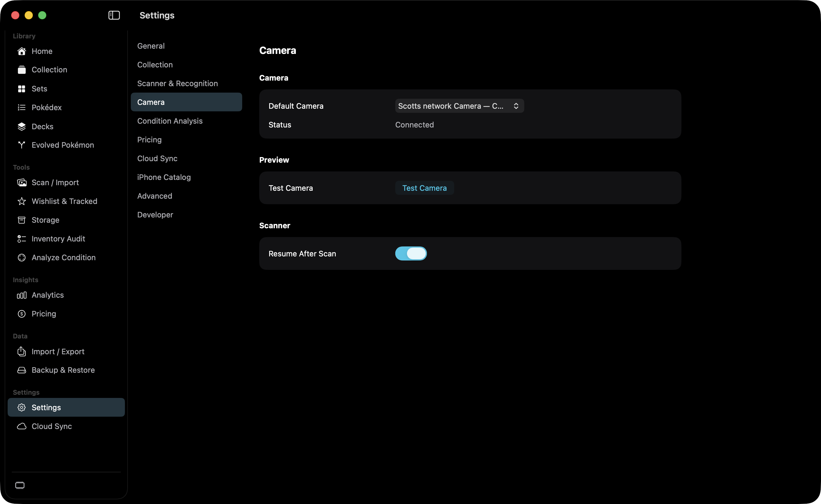Viewport: 821px width, 504px height.
Task: Click the Storage box icon
Action: click(22, 220)
